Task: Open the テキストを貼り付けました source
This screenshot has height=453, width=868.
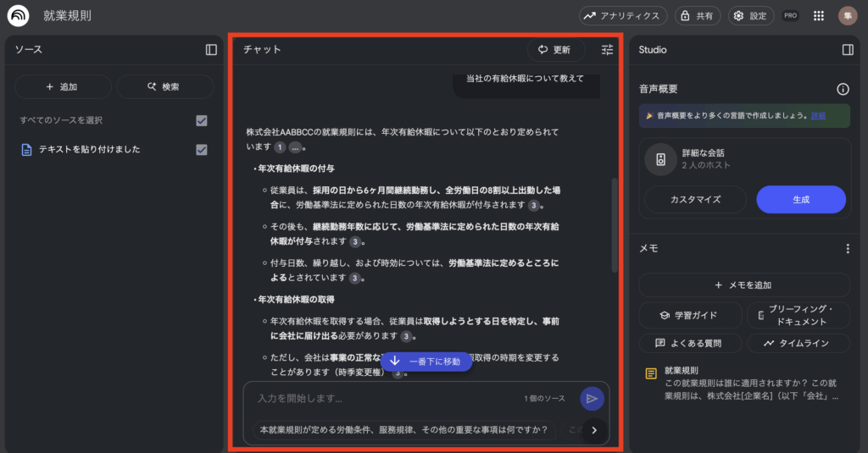Action: pos(89,149)
